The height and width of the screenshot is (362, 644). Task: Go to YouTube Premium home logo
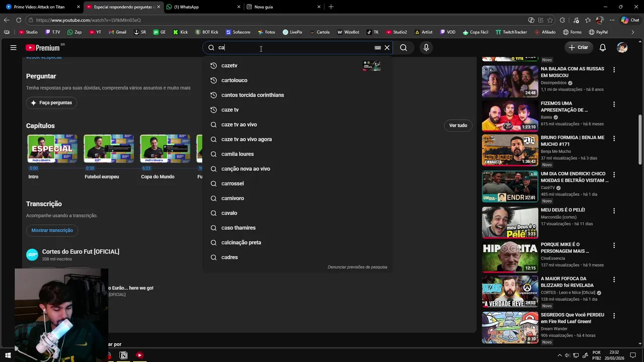[43, 48]
